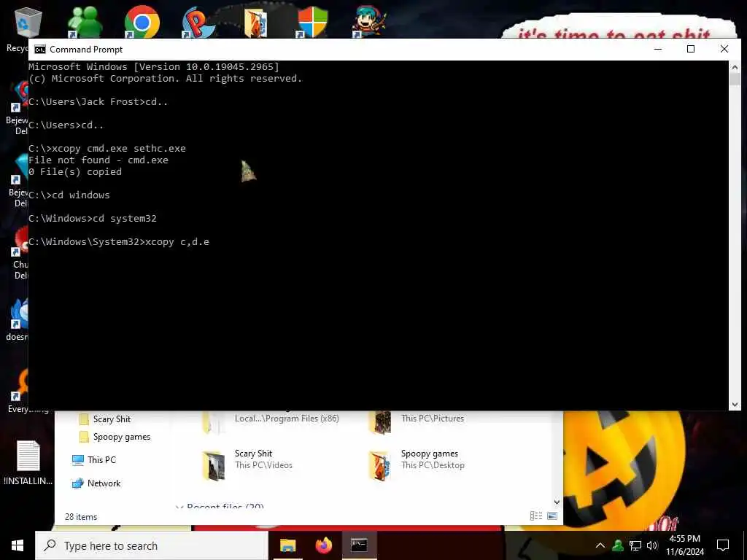Close the Command Prompt window

724,49
